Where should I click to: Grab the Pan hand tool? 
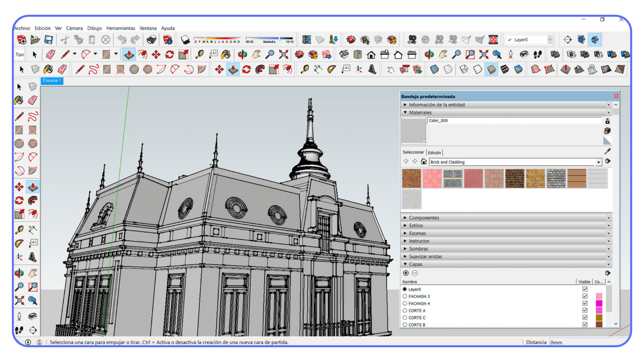click(x=33, y=273)
